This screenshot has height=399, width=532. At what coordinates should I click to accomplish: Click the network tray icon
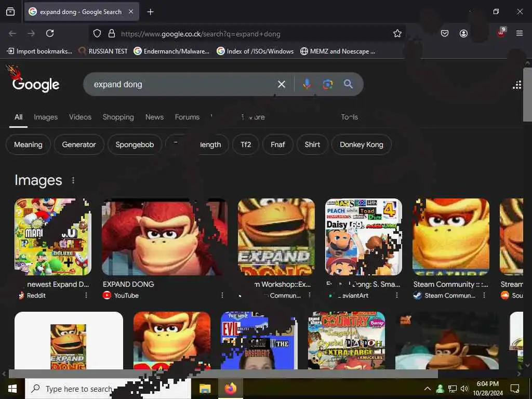coord(453,389)
